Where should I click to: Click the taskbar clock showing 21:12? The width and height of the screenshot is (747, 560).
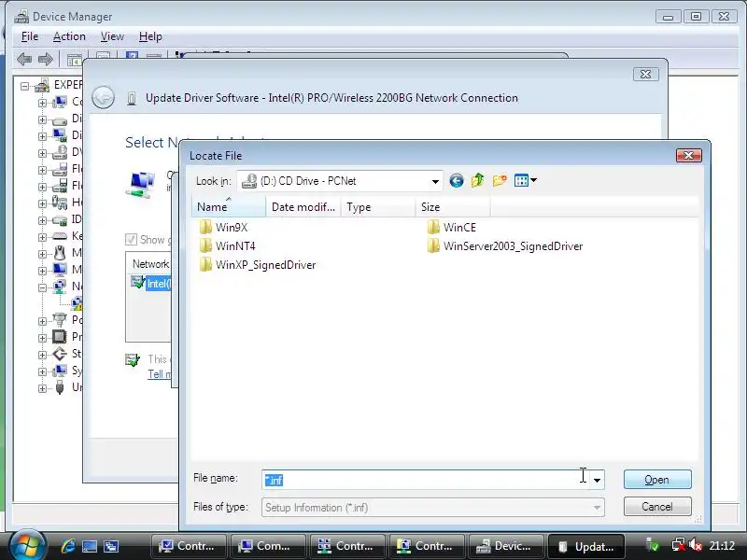(x=722, y=546)
